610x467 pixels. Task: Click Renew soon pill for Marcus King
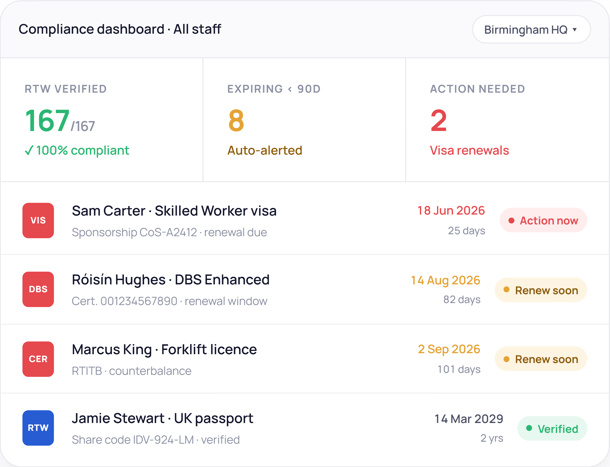click(x=541, y=359)
